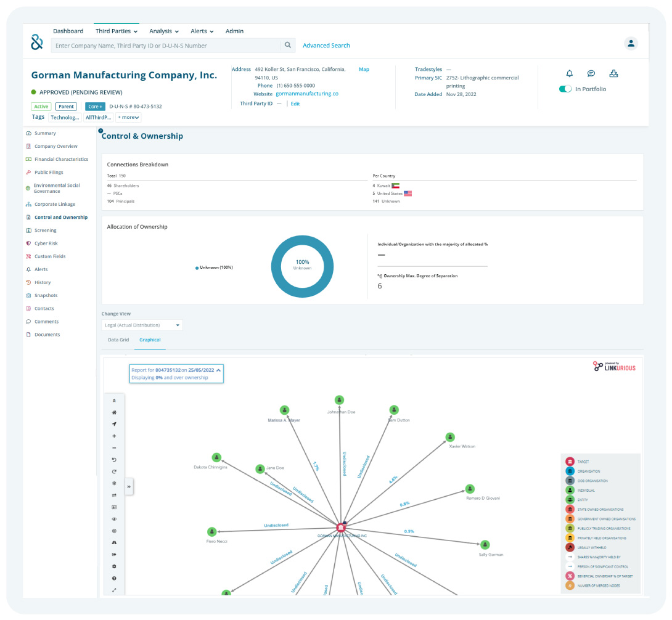The height and width of the screenshot is (620, 672).
Task: Click the AllThirdP... tag
Action: click(x=98, y=117)
